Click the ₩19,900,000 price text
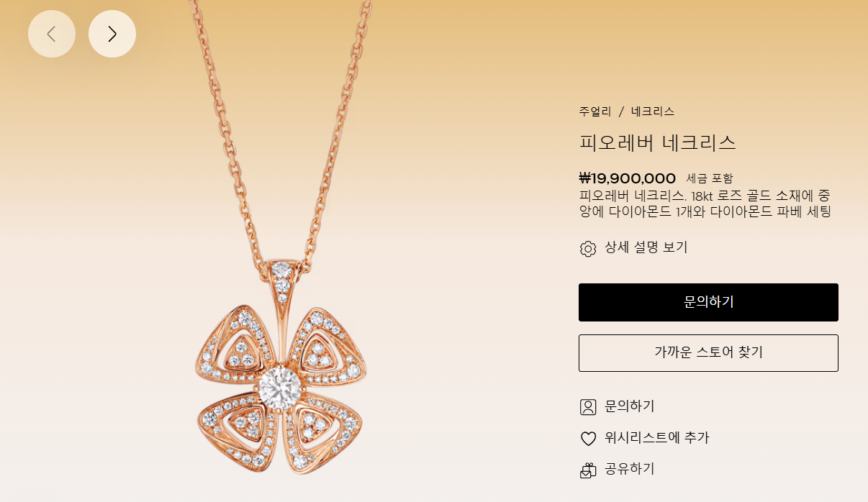The height and width of the screenshot is (502, 868). pos(628,178)
